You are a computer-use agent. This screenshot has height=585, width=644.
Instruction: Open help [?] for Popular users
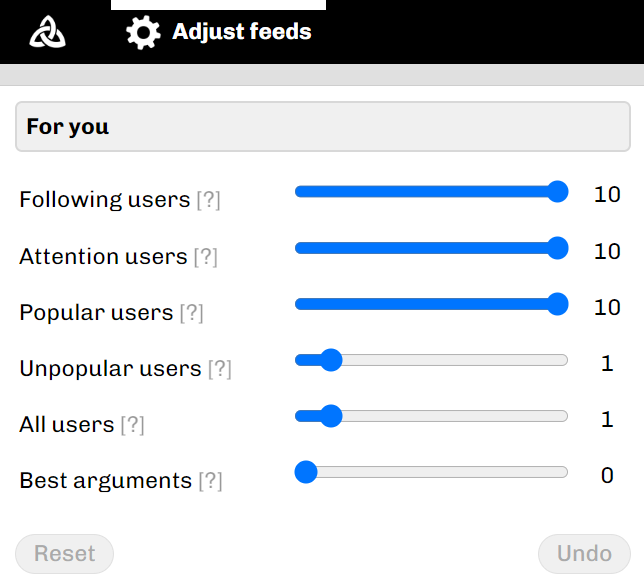coord(191,313)
